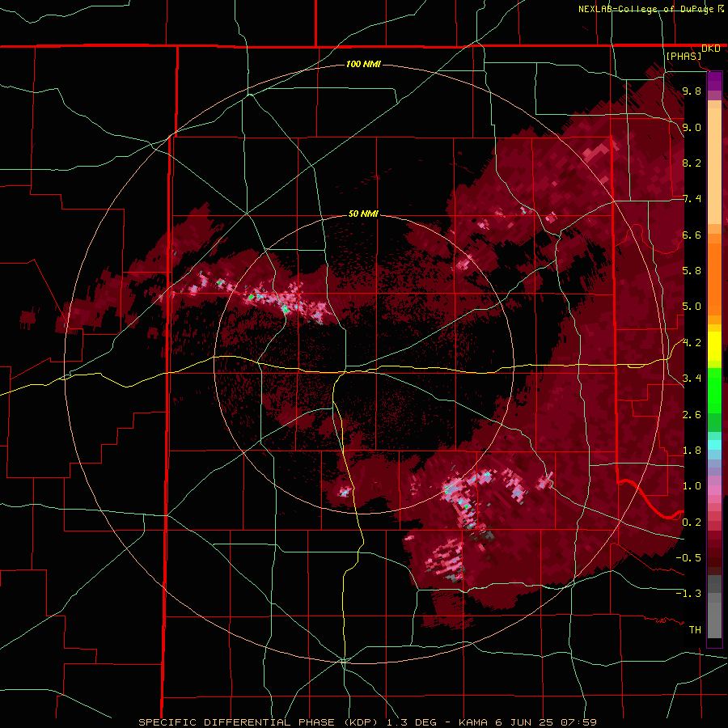Pick the pink swatch on the color bar
The height and width of the screenshot is (728, 728).
tap(714, 490)
